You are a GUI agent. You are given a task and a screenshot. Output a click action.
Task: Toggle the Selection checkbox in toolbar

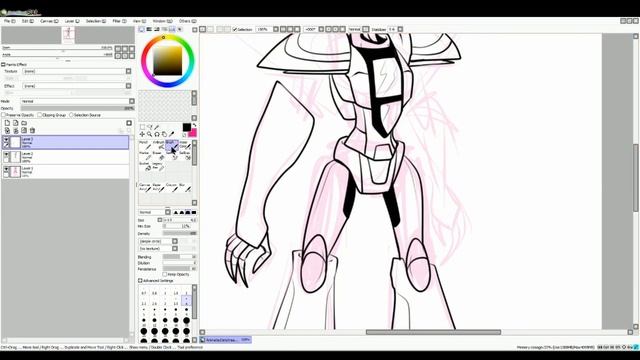click(x=235, y=29)
